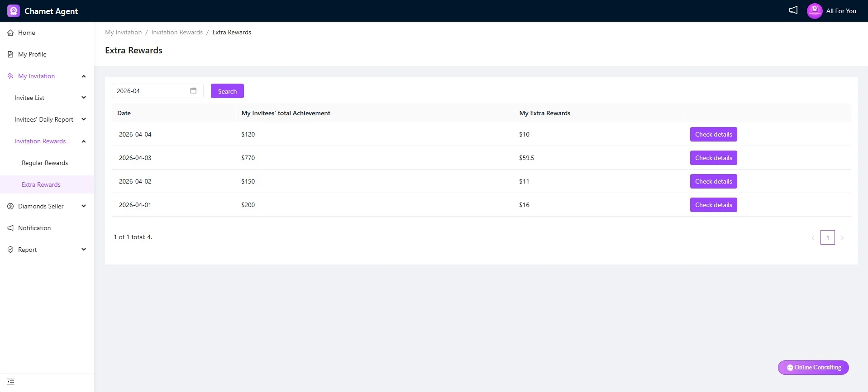Check details for 2026-04-02
The width and height of the screenshot is (868, 392).
(713, 181)
